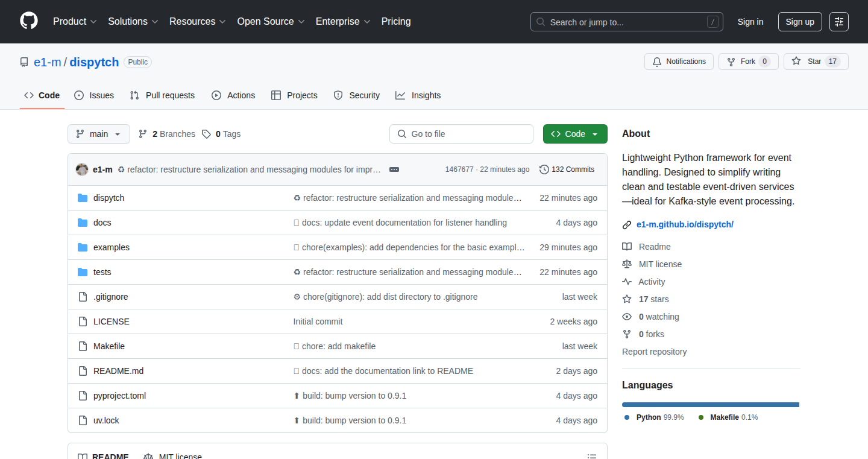Click the Sign up button
This screenshot has width=868, height=459.
pyautogui.click(x=800, y=22)
